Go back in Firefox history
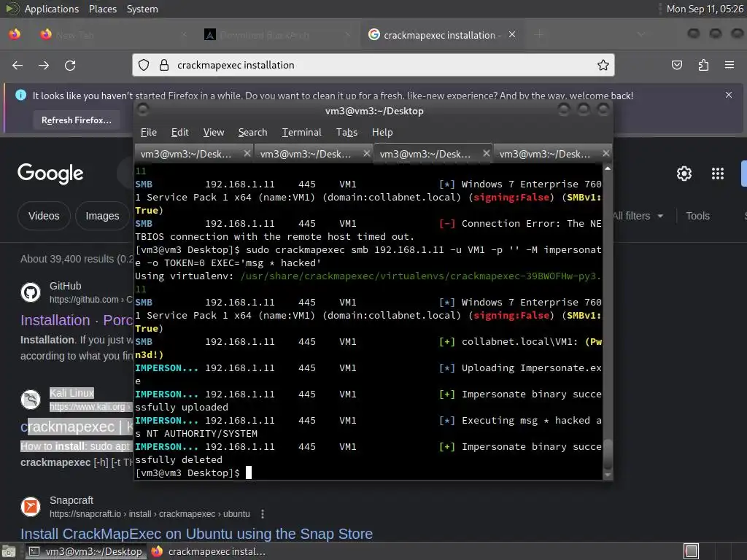Screen dimensions: 747x560 click(18, 65)
